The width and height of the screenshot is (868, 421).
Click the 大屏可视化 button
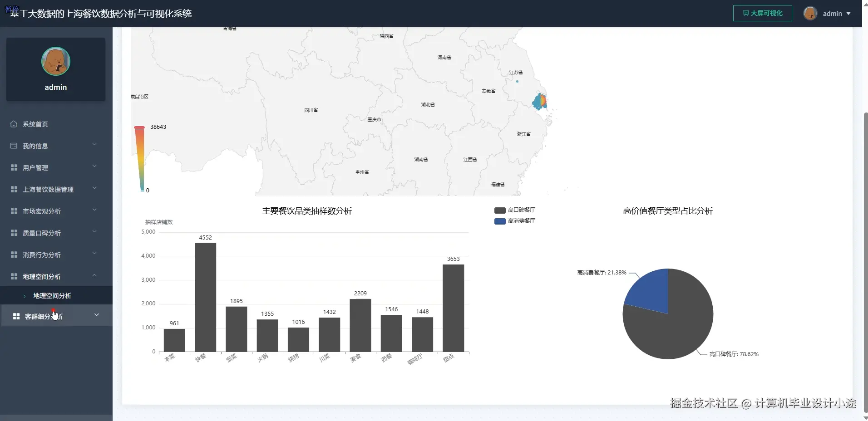763,13
